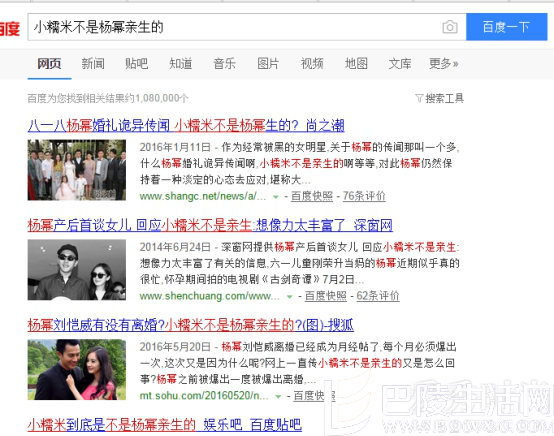
Task: Visit www.shangc.net result URL
Action: coord(203,196)
